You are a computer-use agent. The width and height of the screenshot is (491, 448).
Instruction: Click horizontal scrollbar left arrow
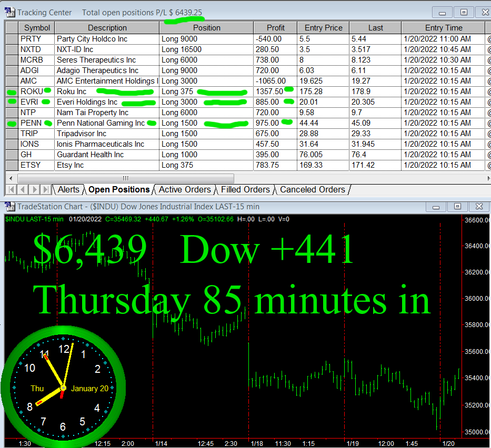click(x=11, y=179)
